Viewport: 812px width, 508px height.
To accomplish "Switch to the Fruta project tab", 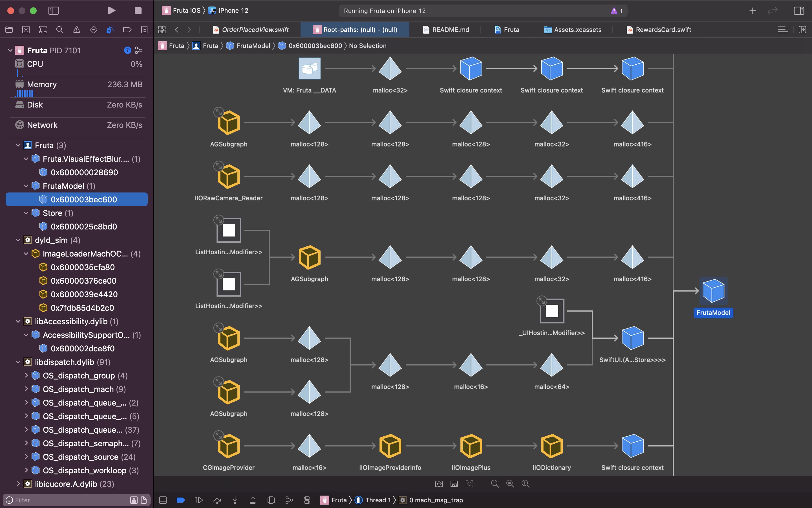I will pos(507,30).
